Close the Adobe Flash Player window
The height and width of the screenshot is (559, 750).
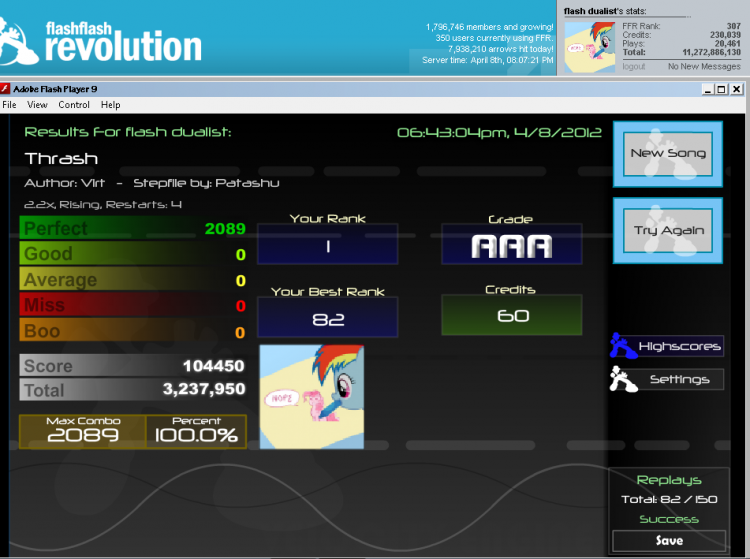click(737, 89)
